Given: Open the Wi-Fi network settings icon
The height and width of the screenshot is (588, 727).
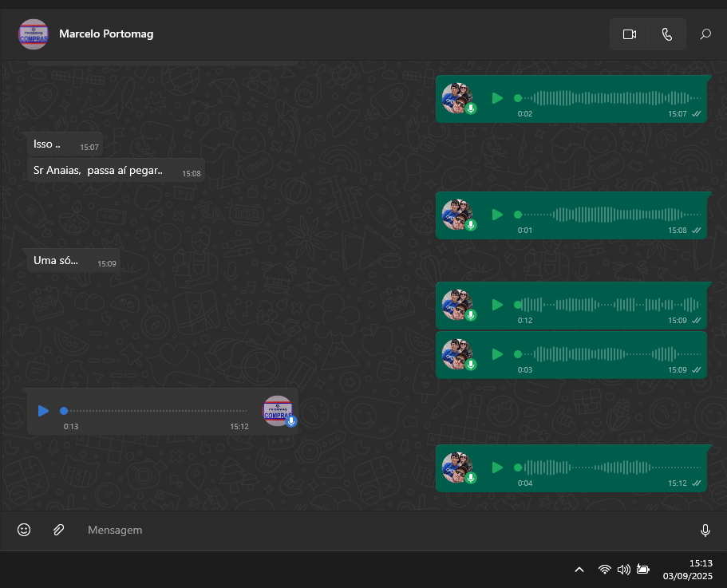Looking at the screenshot, I should click(x=604, y=570).
